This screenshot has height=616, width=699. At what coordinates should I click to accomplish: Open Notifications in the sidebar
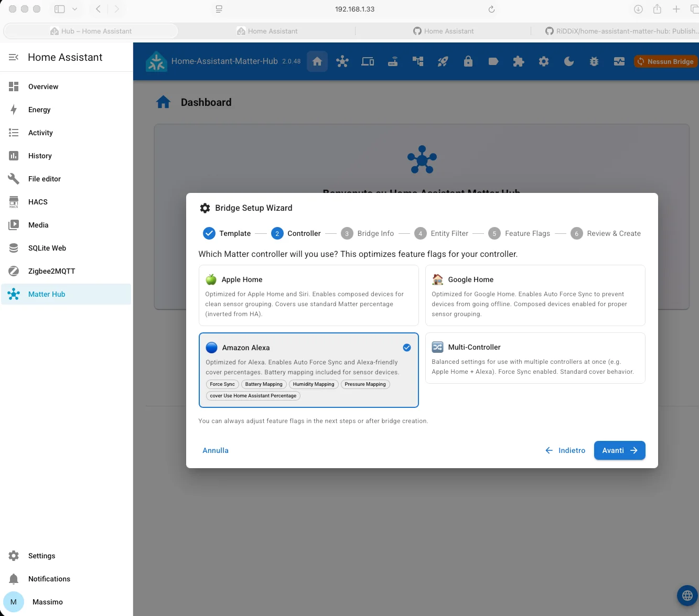[66, 579]
